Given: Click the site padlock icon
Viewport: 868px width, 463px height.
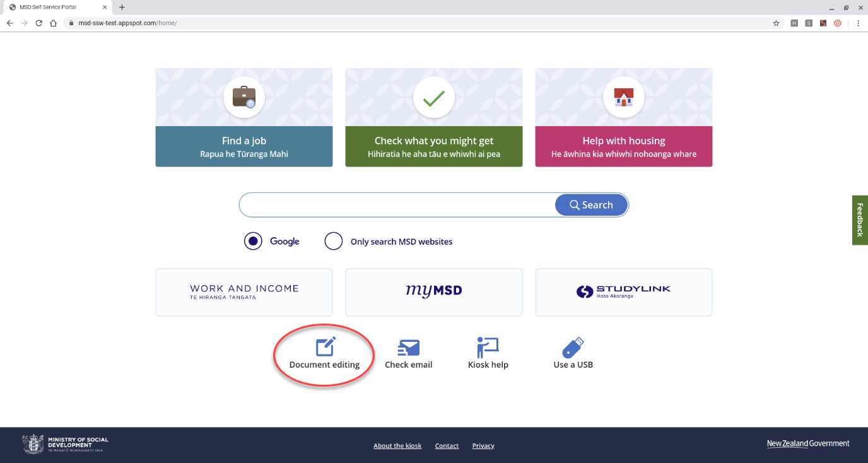Looking at the screenshot, I should 72,23.
